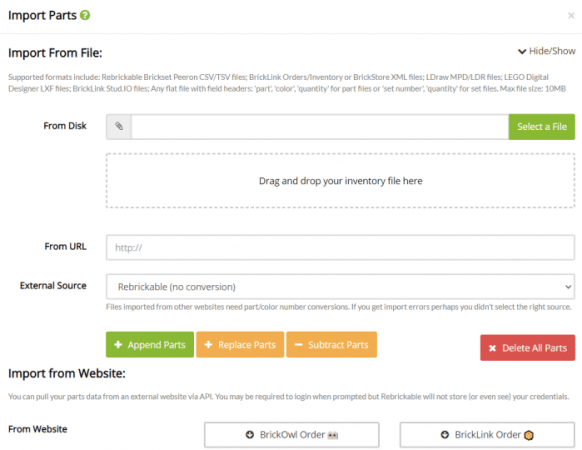
Task: Click the download arrow icon on BrickOwl Order
Action: click(250, 434)
